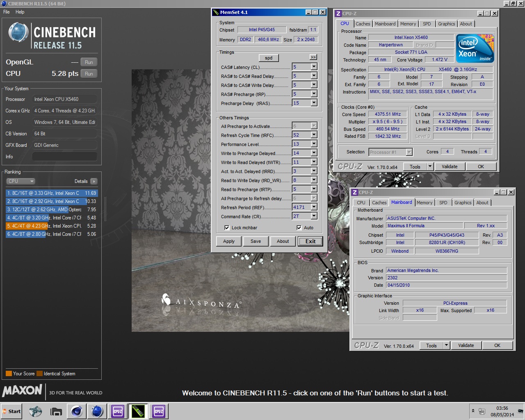Click Exit in MemSet
525x420 pixels.
[x=310, y=241]
